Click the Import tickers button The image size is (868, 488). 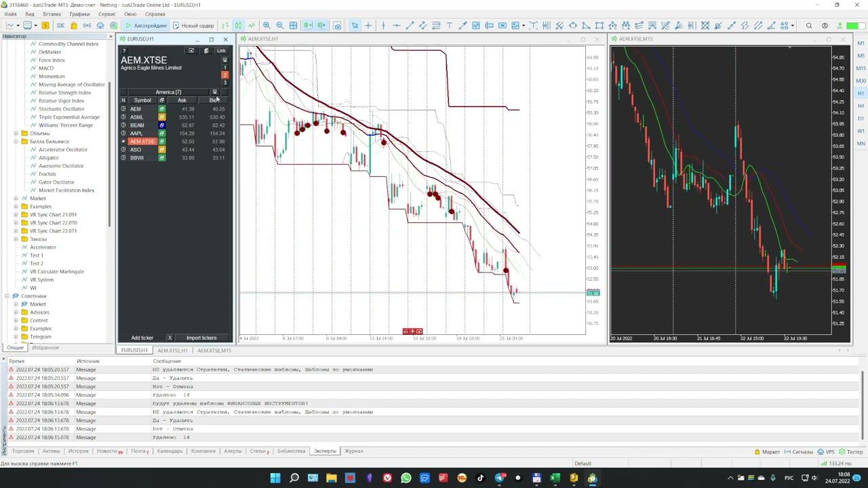tap(201, 338)
